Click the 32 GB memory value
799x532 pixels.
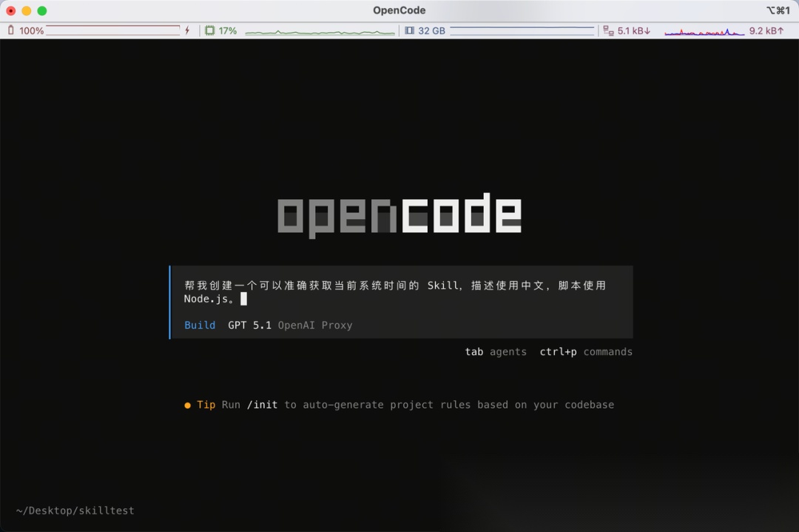tap(431, 30)
